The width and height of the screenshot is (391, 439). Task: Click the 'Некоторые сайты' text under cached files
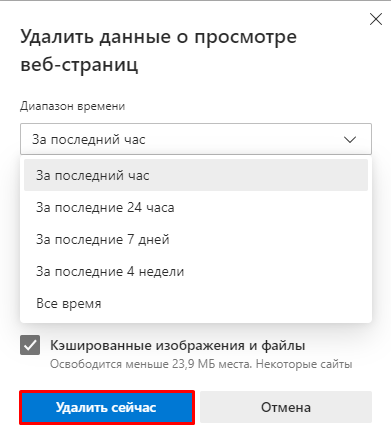(x=304, y=364)
